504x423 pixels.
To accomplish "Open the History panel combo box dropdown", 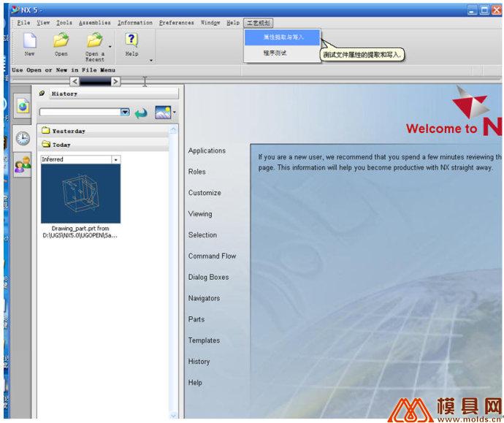I will click(125, 113).
